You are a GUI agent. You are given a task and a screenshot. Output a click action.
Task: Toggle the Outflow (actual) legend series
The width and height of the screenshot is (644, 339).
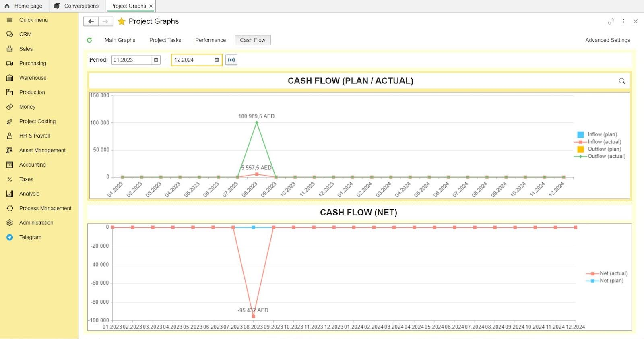click(x=606, y=156)
